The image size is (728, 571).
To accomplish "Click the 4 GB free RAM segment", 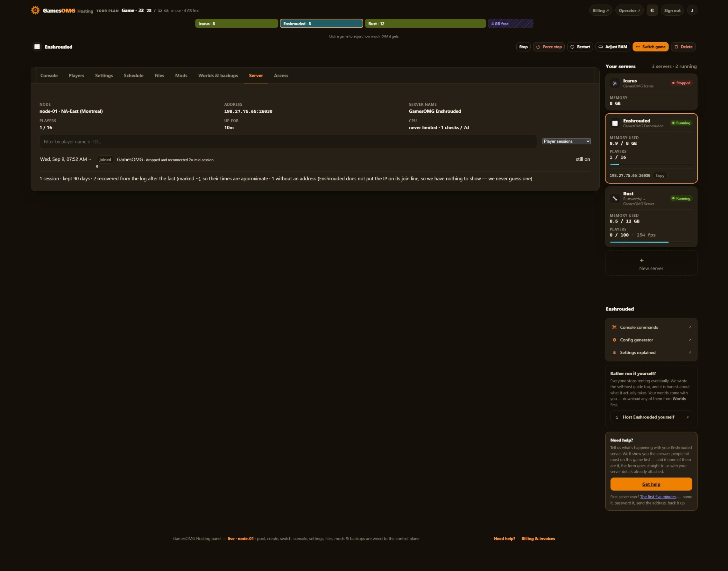I will [x=510, y=24].
